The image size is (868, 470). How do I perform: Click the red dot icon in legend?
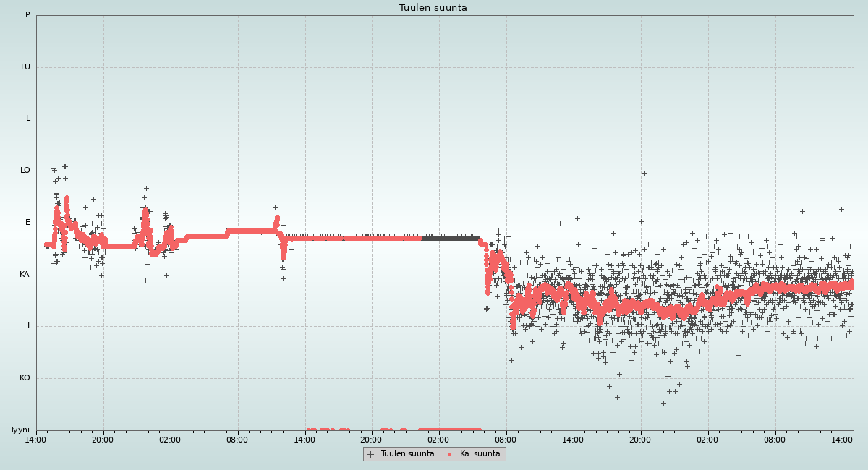[449, 454]
